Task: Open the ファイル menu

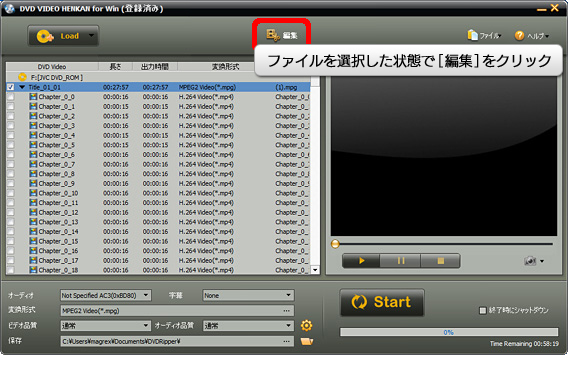Action: tap(484, 35)
